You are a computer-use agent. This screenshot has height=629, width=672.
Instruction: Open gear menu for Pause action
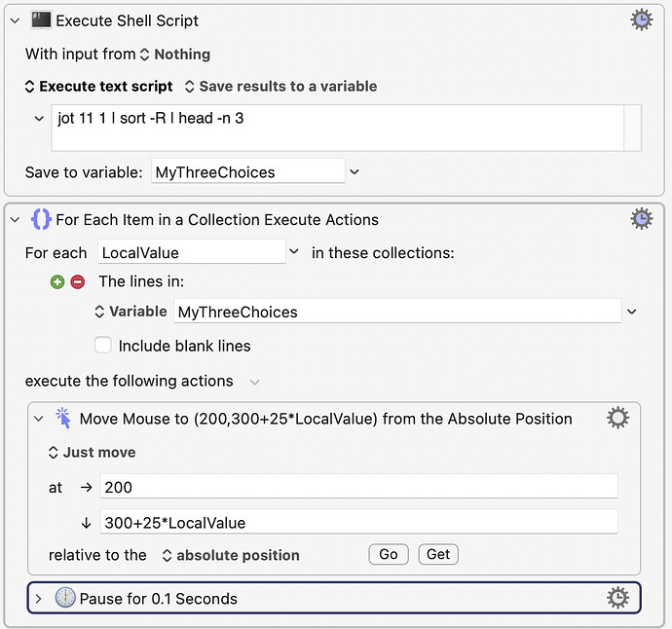(x=617, y=598)
